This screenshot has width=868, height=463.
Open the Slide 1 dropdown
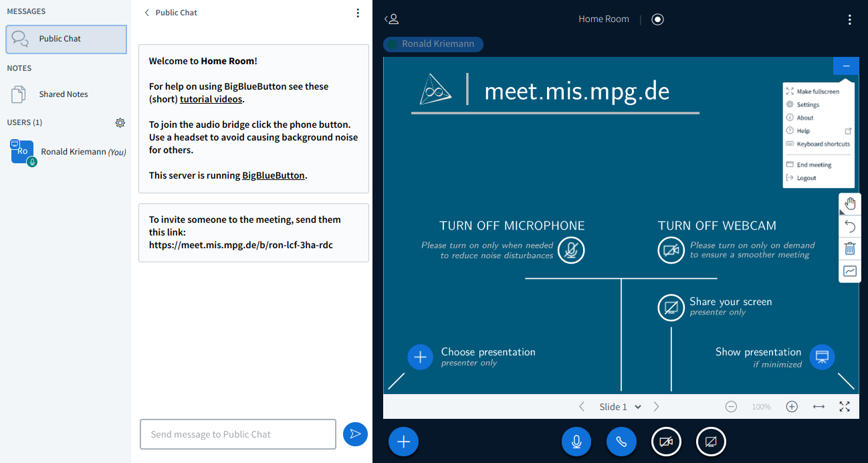(620, 407)
